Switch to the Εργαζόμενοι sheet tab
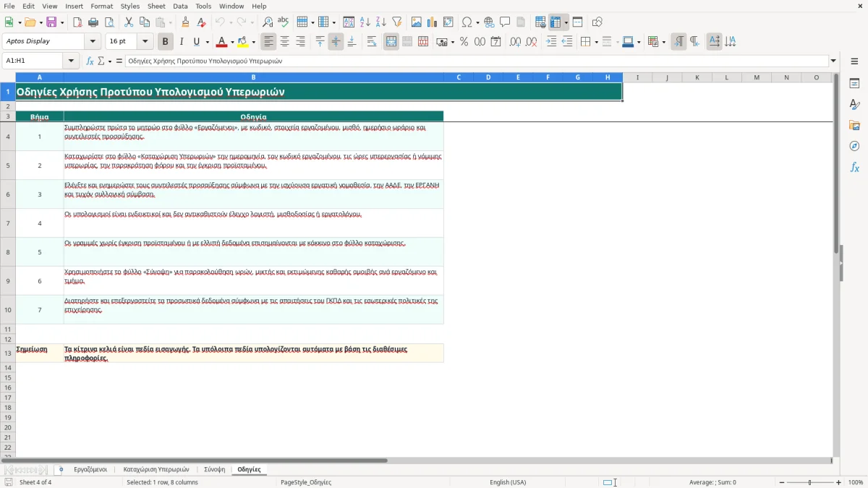Image resolution: width=868 pixels, height=488 pixels. [x=90, y=470]
